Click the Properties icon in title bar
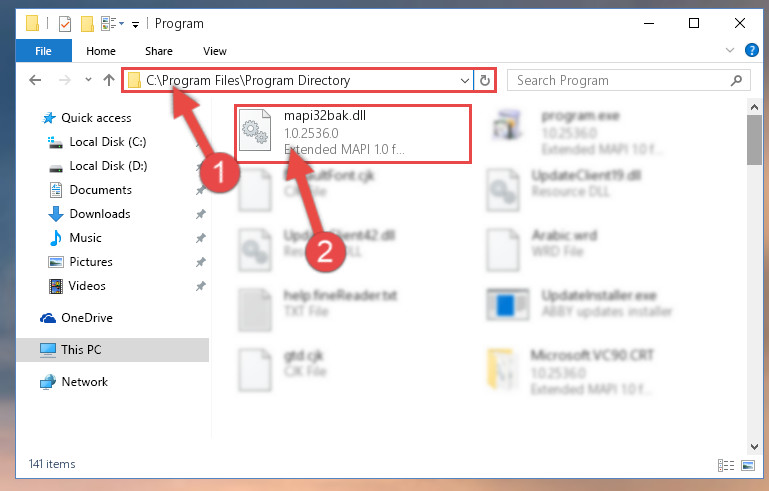This screenshot has width=769, height=491. point(65,24)
